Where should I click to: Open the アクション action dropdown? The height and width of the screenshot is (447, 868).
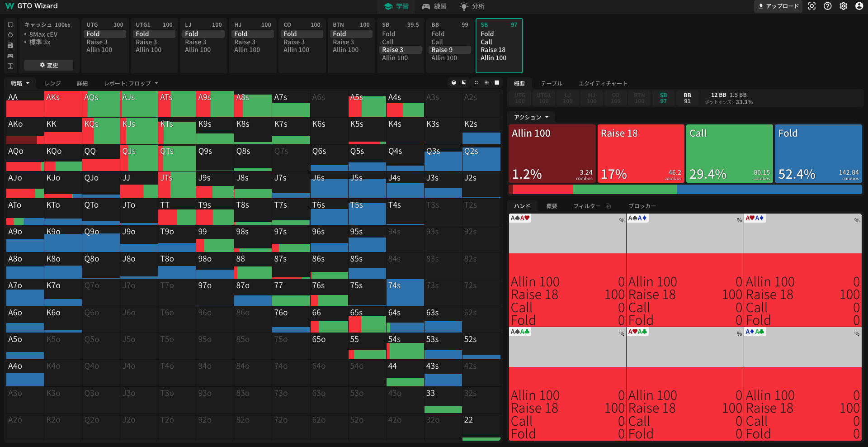click(531, 117)
